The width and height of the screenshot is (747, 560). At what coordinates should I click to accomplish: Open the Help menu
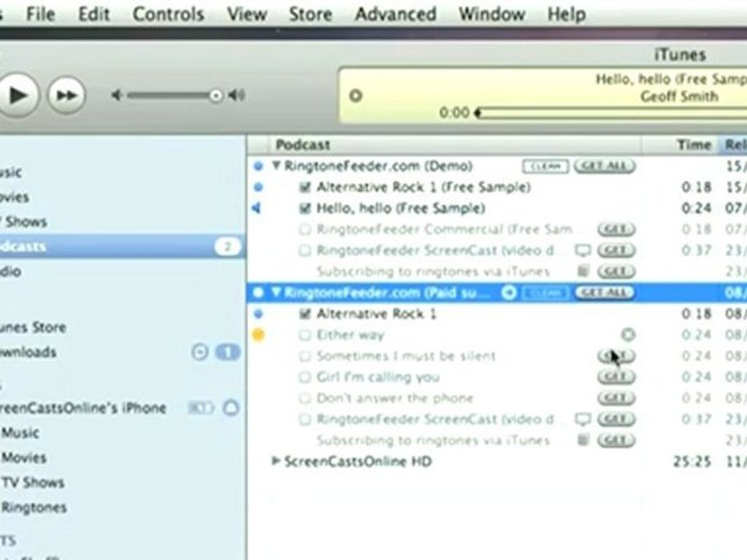pyautogui.click(x=566, y=14)
